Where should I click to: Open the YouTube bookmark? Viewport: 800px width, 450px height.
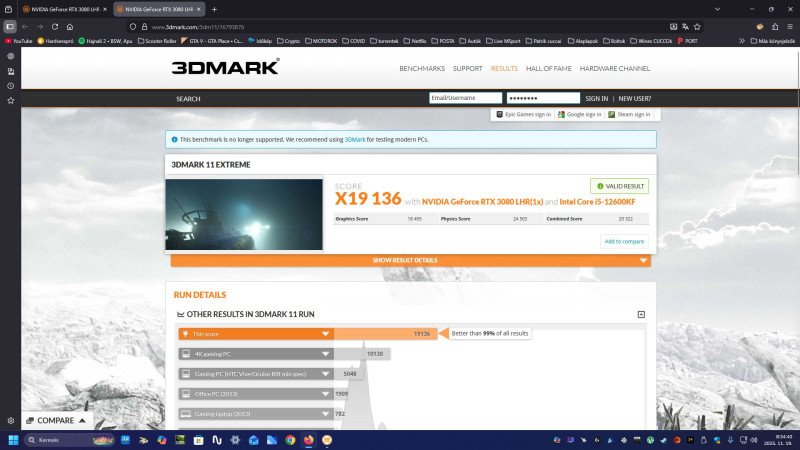pos(19,41)
